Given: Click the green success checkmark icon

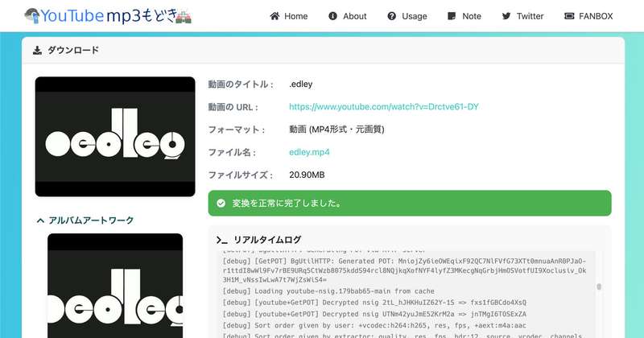Looking at the screenshot, I should (221, 204).
